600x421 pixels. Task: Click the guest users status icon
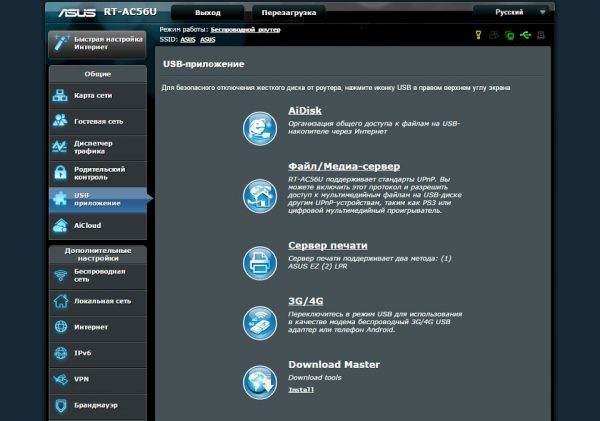494,35
